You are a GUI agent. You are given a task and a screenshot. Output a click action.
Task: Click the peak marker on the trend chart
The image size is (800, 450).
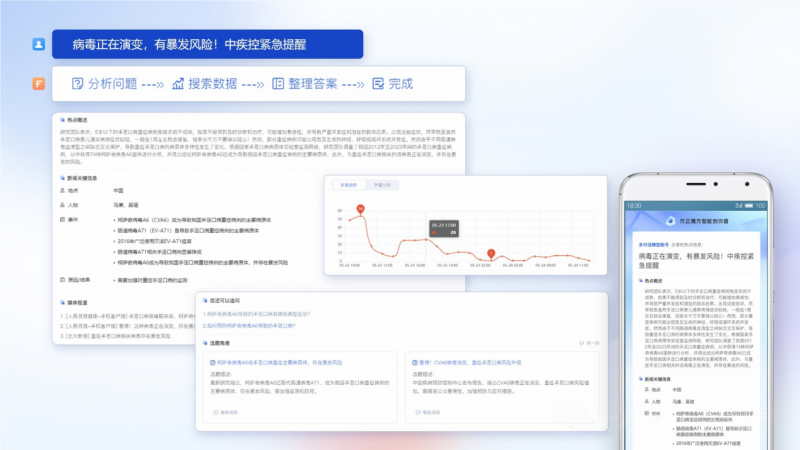361,208
